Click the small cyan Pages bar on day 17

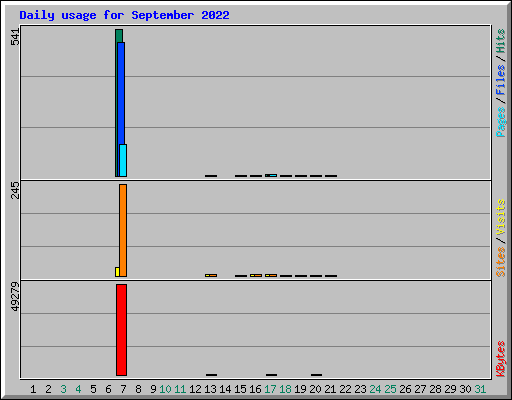273,175
